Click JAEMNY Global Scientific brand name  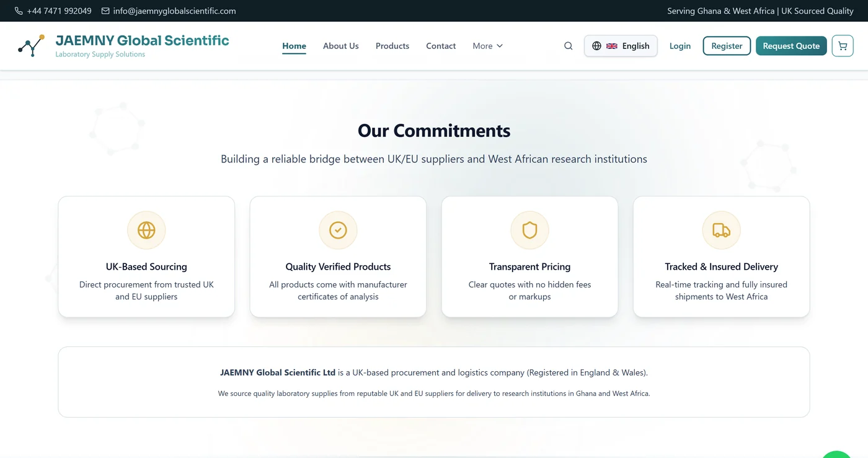(142, 41)
